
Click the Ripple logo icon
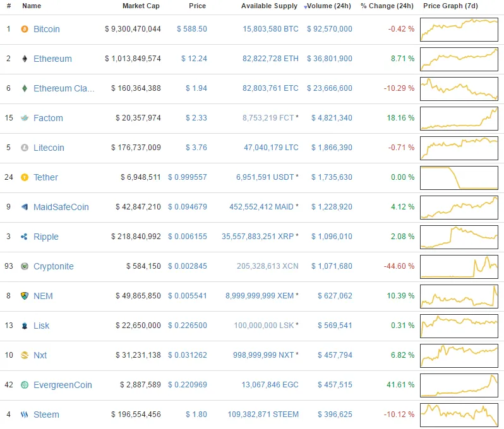coord(24,237)
